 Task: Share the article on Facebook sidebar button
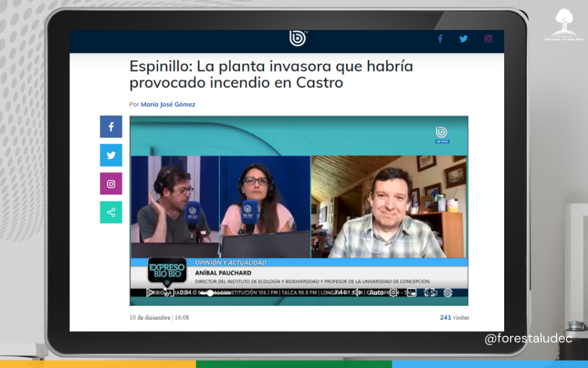click(x=111, y=126)
